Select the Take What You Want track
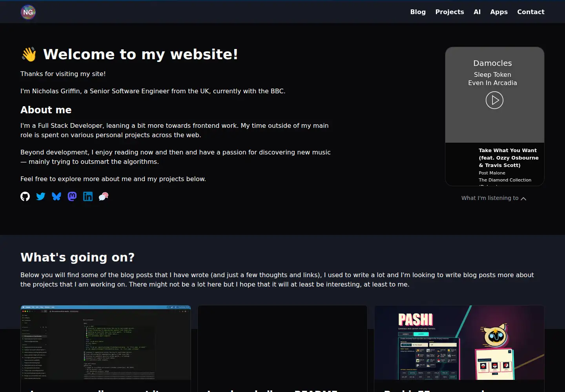565x392 pixels. pyautogui.click(x=508, y=158)
